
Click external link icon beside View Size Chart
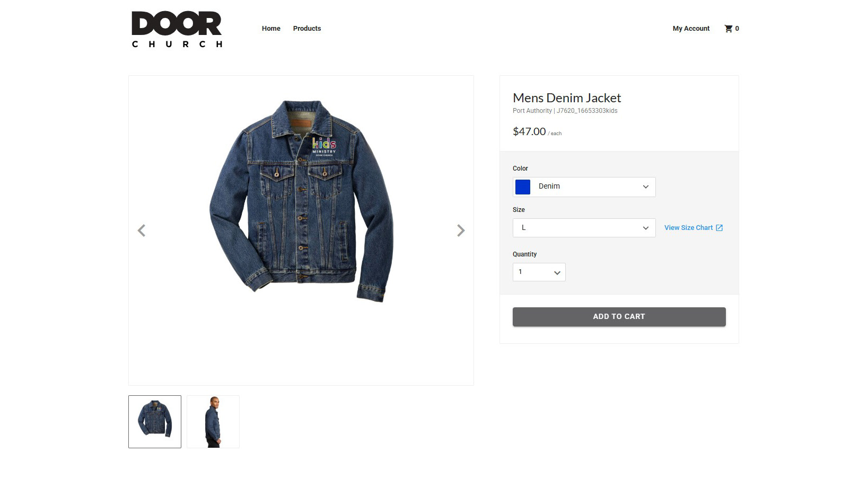pyautogui.click(x=720, y=228)
